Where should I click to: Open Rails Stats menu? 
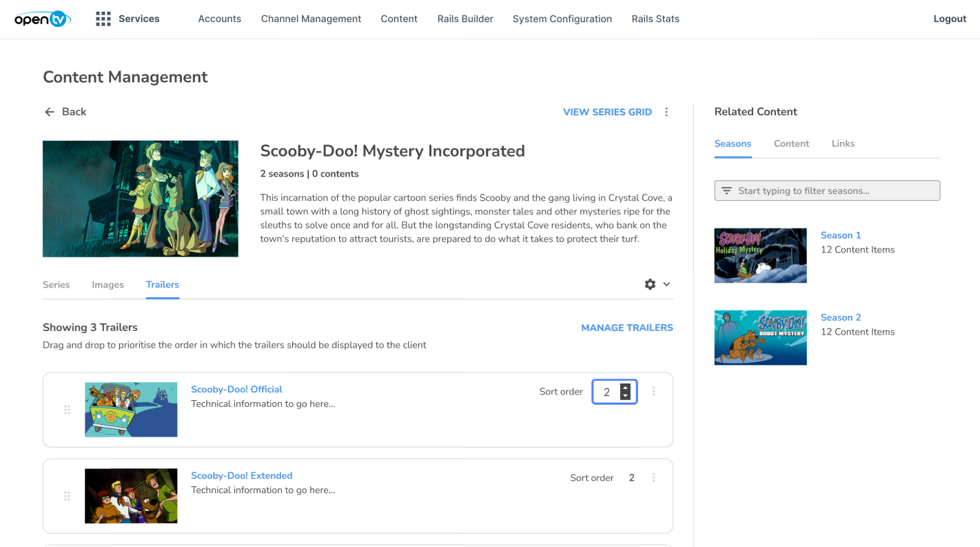coord(655,19)
